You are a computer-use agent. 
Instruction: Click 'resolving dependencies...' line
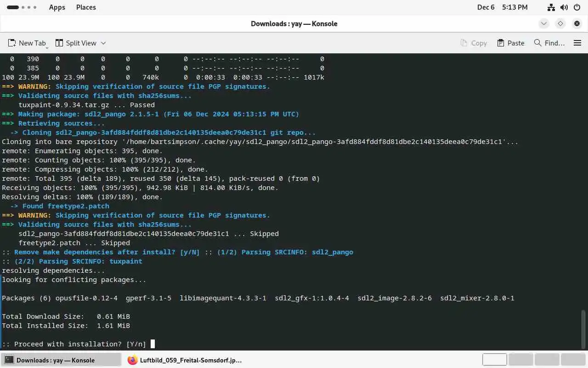click(x=53, y=270)
